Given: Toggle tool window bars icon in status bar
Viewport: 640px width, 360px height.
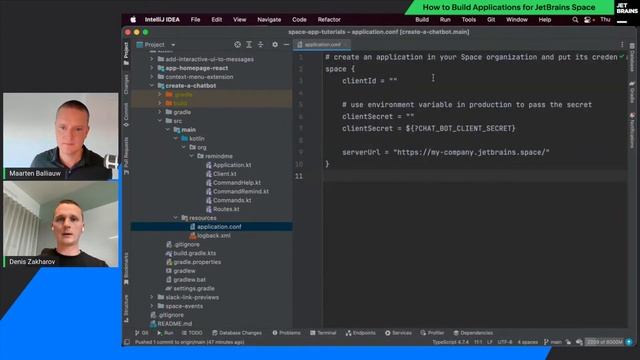Looking at the screenshot, I should [x=127, y=342].
